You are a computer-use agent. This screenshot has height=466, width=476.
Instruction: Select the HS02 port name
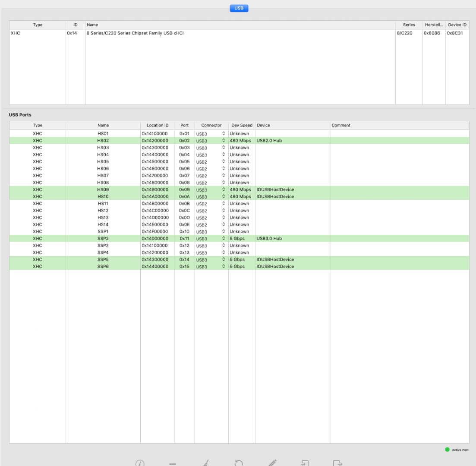click(x=103, y=141)
